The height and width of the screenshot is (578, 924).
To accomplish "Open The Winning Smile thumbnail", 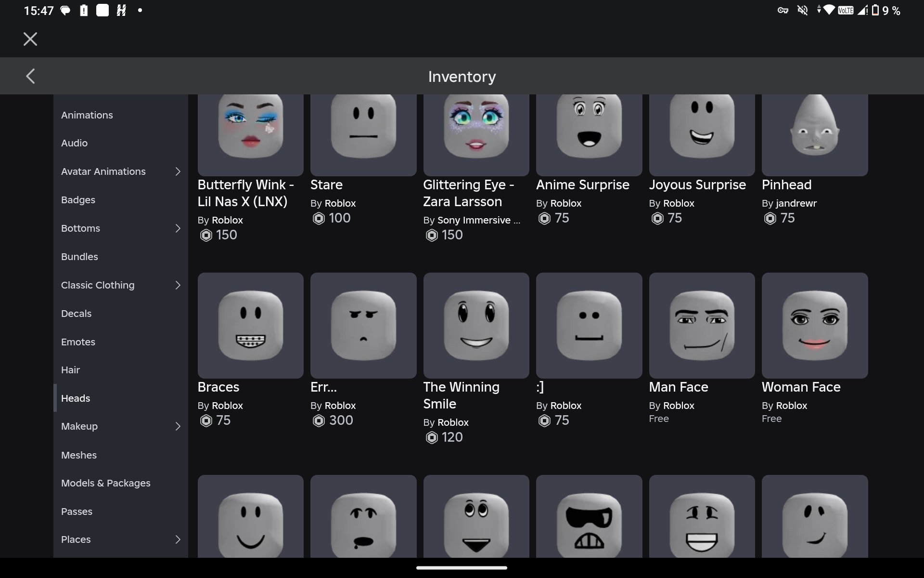I will click(x=476, y=326).
